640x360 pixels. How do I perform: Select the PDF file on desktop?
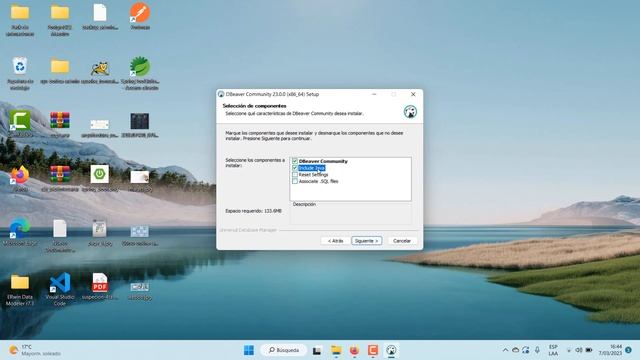coord(100,286)
